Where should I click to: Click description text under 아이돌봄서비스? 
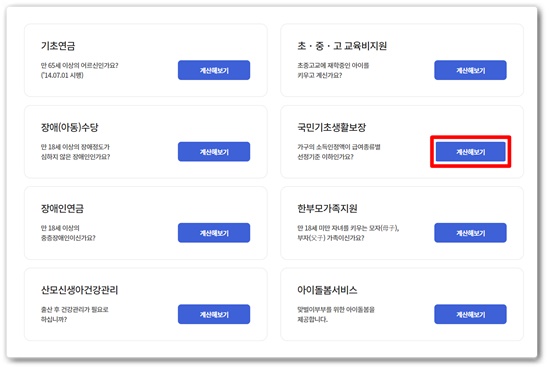click(336, 314)
